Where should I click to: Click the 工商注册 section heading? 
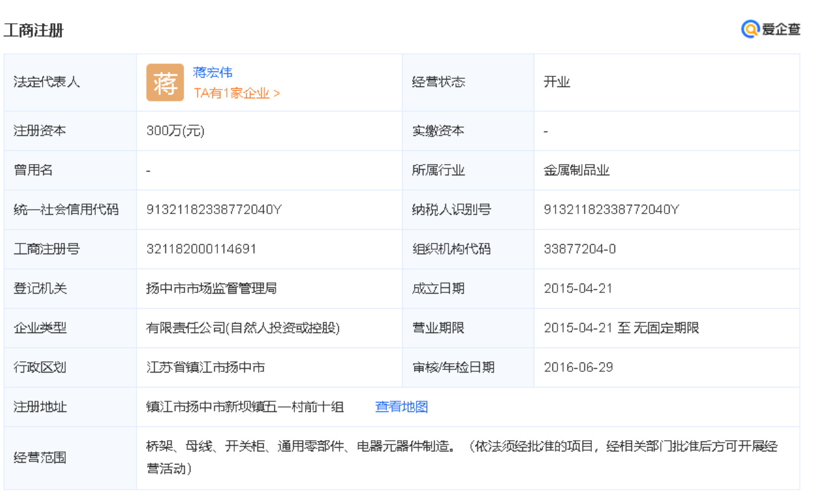(33, 30)
